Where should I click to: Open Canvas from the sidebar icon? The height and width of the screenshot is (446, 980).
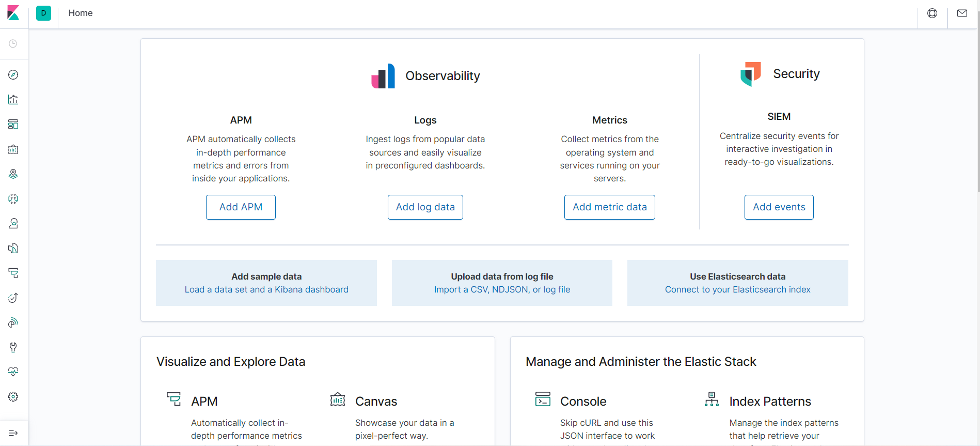point(13,149)
